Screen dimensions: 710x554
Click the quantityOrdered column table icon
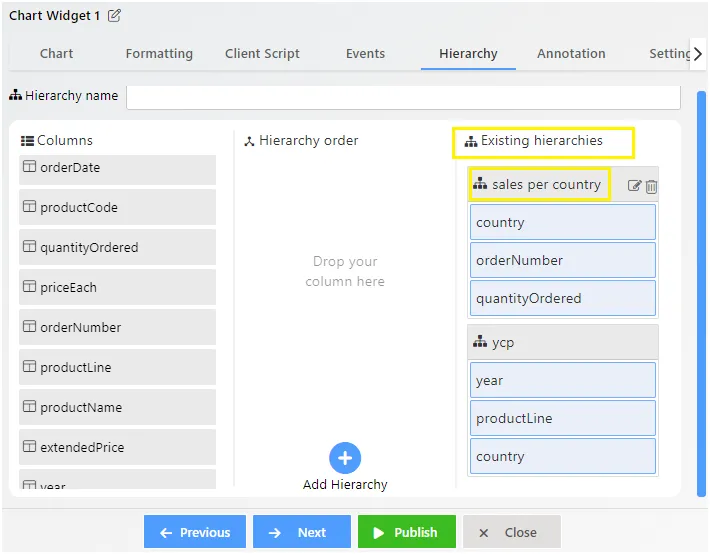tap(29, 246)
